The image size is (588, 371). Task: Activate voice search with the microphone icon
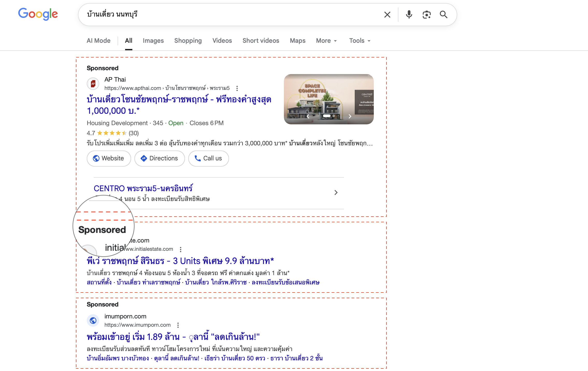pos(409,15)
